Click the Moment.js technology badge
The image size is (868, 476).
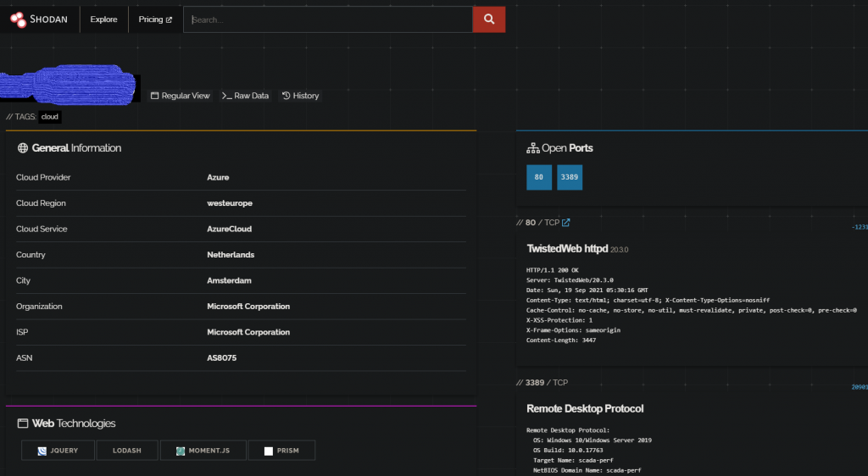click(x=203, y=451)
